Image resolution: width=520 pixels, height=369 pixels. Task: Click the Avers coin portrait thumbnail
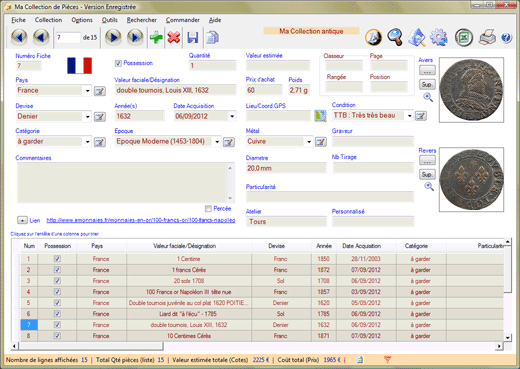tap(471, 90)
